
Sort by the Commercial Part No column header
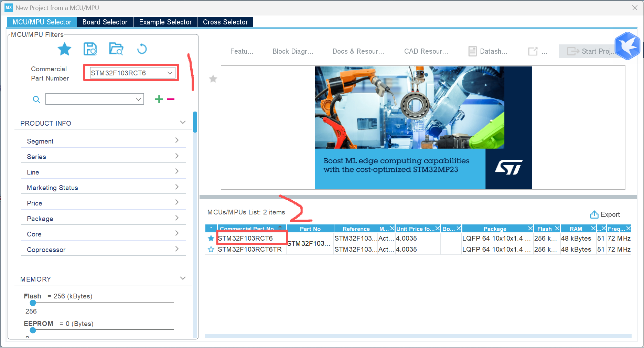click(252, 229)
